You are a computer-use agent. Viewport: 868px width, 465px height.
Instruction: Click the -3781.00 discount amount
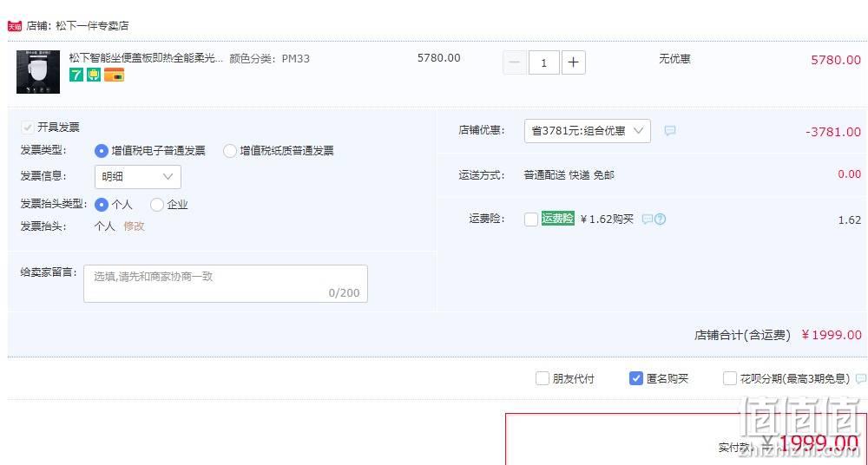click(833, 132)
